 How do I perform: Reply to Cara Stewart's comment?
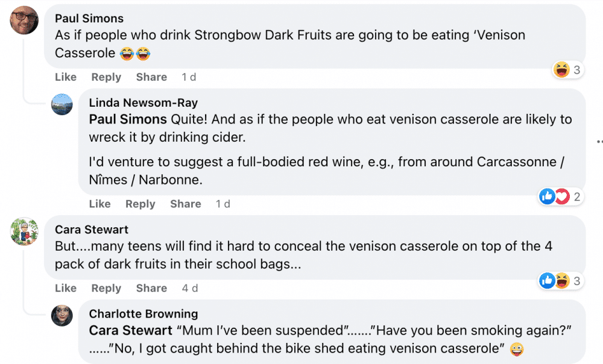pyautogui.click(x=106, y=288)
